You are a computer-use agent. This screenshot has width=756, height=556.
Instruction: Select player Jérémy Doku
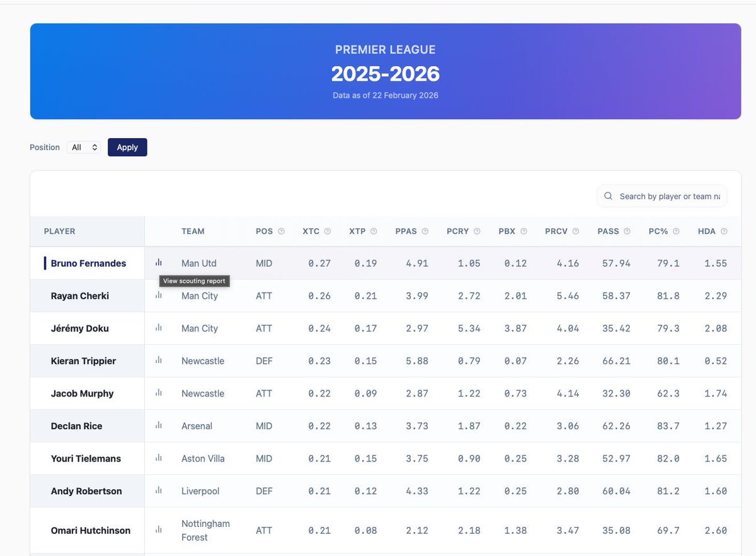pyautogui.click(x=80, y=328)
